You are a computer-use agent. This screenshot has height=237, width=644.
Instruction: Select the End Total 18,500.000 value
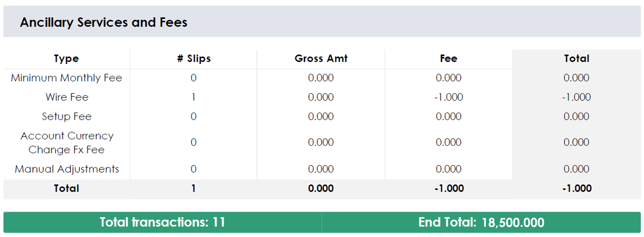513,223
